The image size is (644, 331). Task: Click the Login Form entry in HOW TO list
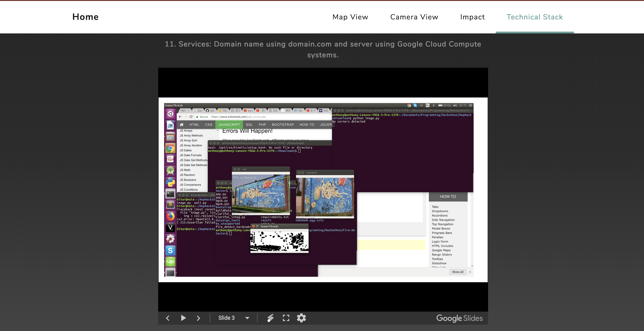(440, 242)
